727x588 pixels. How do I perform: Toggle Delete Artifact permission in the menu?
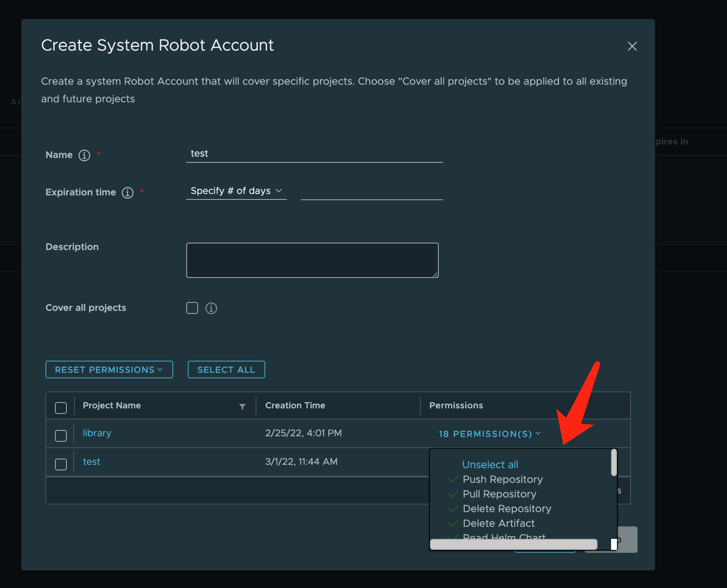pos(498,523)
